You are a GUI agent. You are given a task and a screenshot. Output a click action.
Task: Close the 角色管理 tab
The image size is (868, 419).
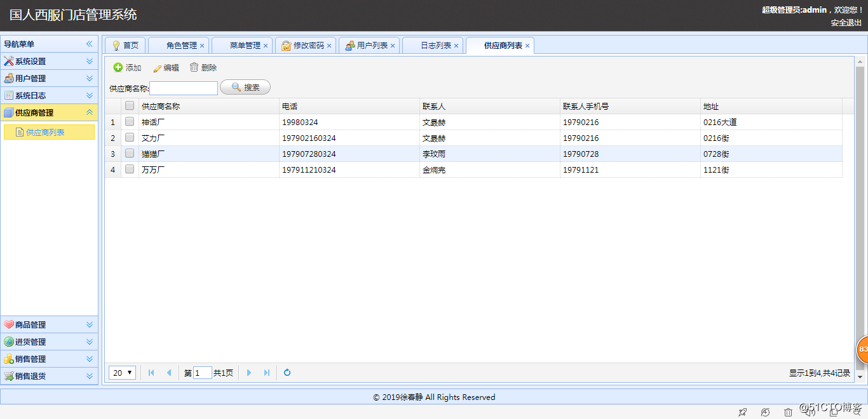[x=202, y=46]
